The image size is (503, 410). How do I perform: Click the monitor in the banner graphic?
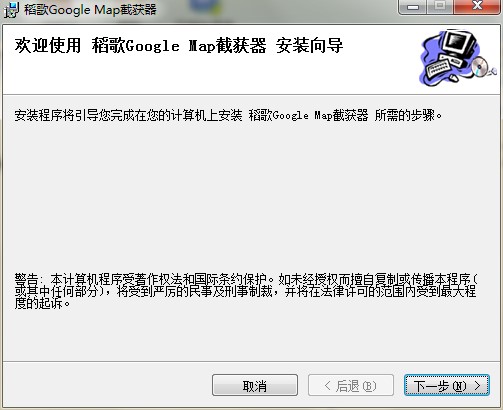pyautogui.click(x=459, y=44)
